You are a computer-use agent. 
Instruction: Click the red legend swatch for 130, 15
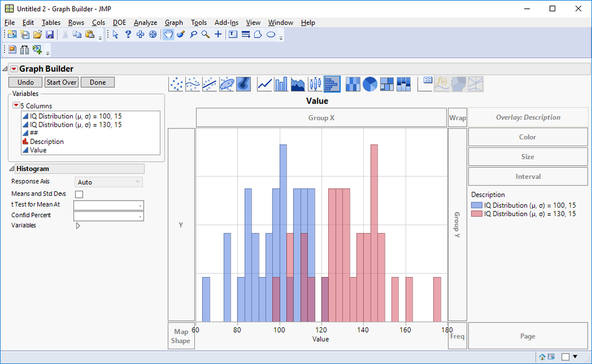tap(476, 214)
